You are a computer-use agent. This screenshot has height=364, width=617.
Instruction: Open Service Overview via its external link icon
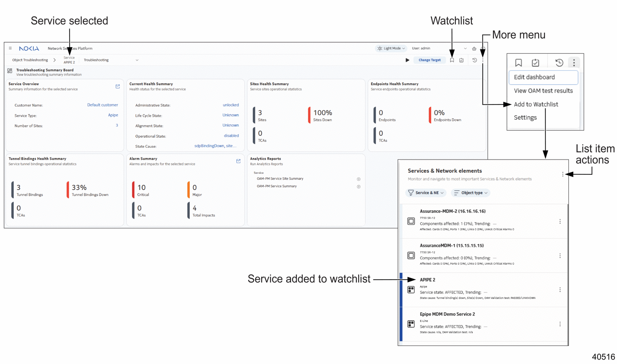pos(118,86)
